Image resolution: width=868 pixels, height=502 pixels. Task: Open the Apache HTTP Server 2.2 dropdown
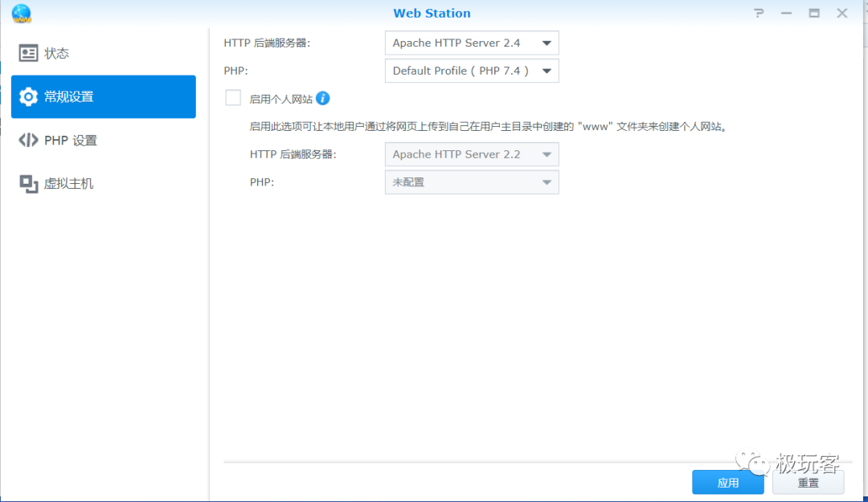coord(472,154)
